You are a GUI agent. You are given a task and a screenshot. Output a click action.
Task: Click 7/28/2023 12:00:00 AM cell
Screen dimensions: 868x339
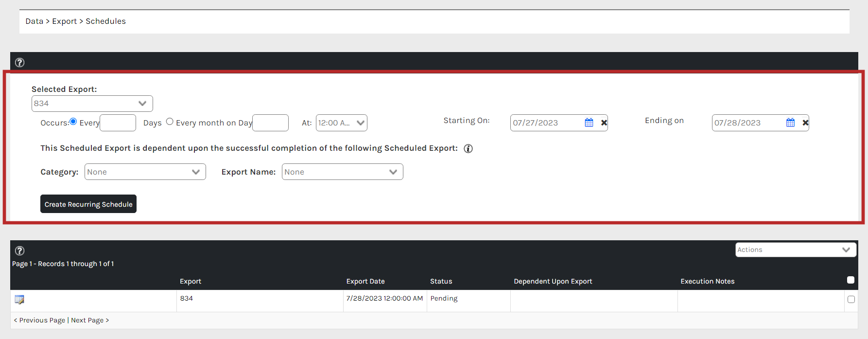[x=385, y=301]
